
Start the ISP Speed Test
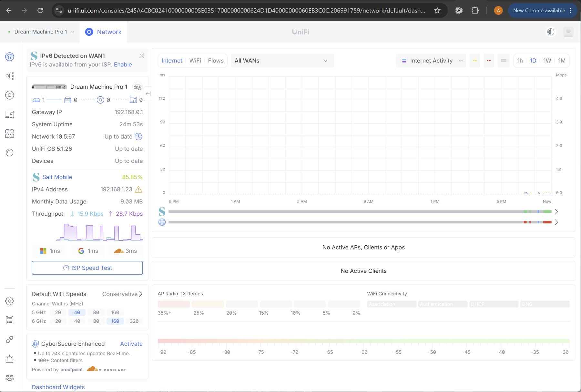pyautogui.click(x=87, y=268)
